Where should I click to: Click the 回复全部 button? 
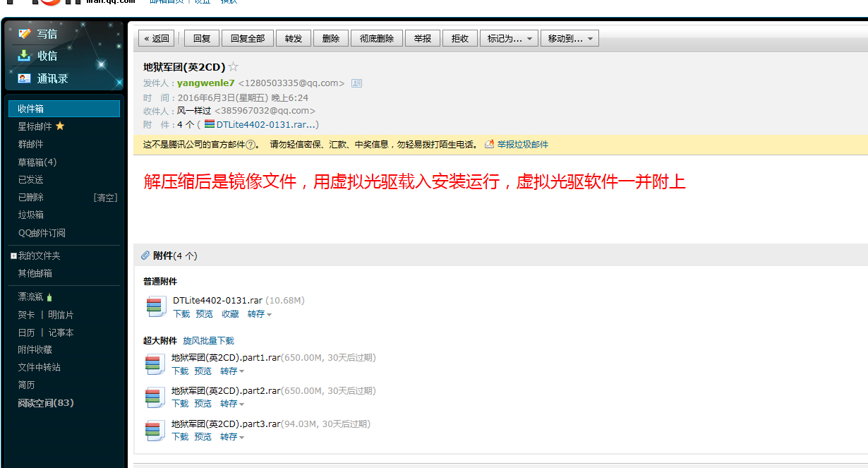[x=248, y=39]
